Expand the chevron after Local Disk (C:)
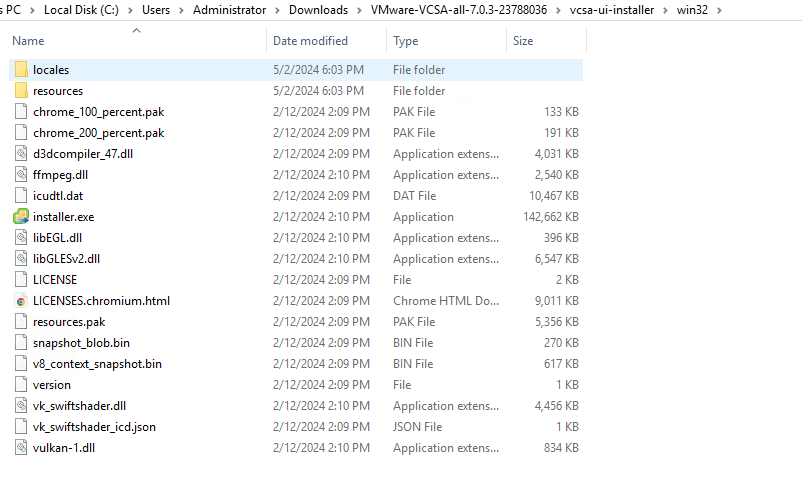Viewport: 802px width, 482px height. tap(130, 10)
